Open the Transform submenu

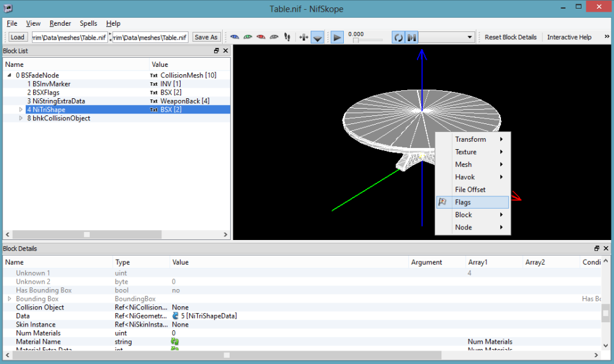(x=473, y=139)
